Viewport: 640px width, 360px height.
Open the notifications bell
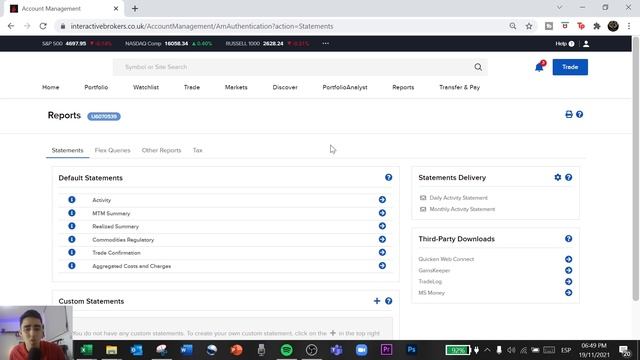539,67
